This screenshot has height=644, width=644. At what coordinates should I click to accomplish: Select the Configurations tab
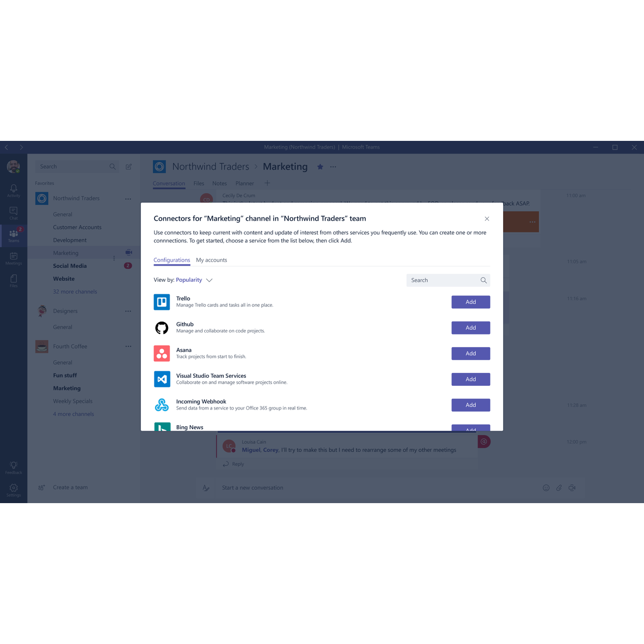(x=172, y=260)
